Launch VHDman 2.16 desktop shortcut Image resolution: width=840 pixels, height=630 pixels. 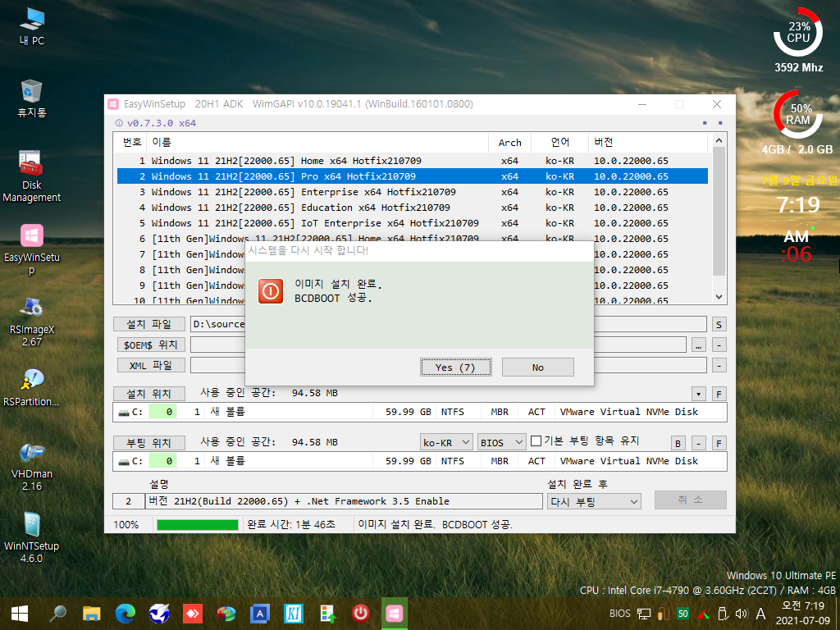coord(32,466)
